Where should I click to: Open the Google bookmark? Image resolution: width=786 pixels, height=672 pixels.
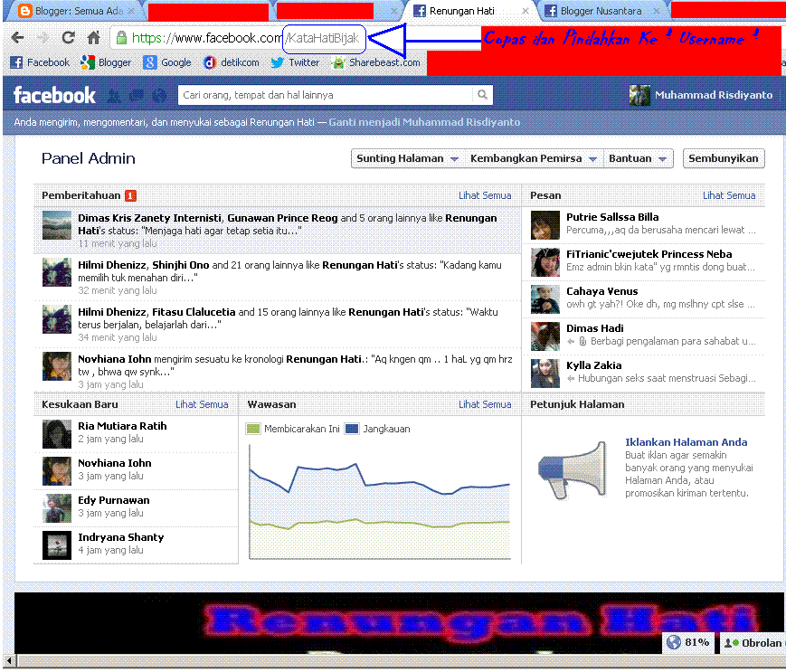tap(167, 62)
